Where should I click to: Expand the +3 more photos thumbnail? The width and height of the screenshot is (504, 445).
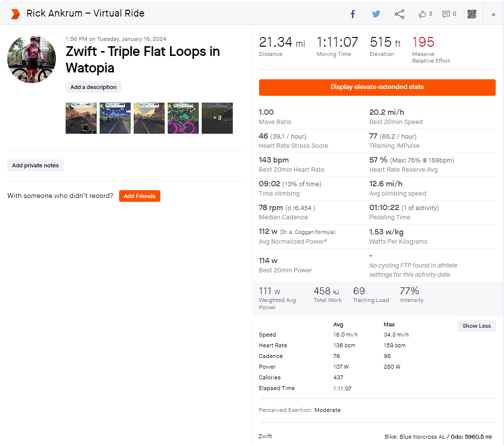[217, 118]
